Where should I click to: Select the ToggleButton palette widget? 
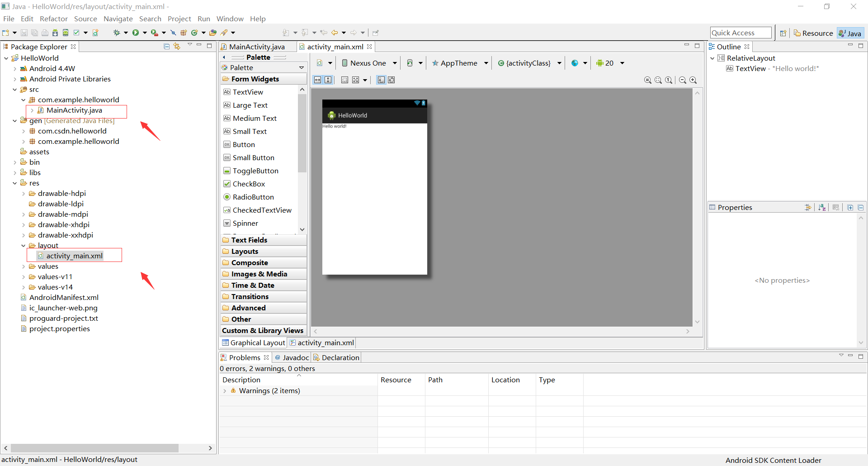pyautogui.click(x=255, y=171)
